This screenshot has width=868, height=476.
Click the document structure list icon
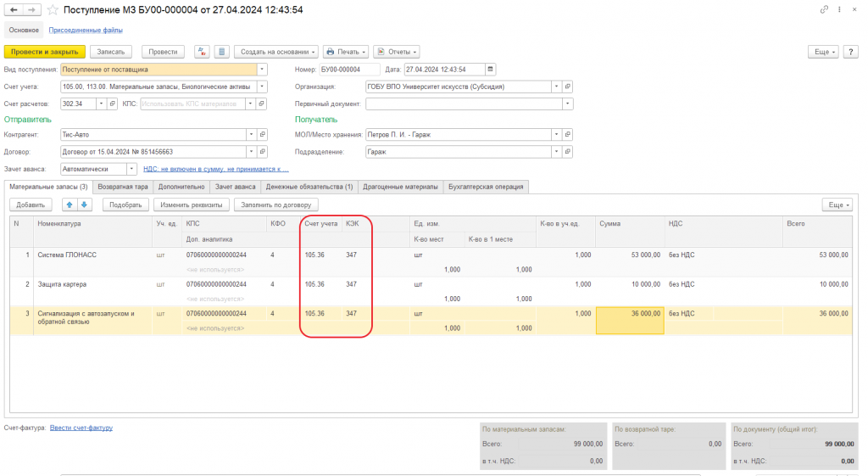click(x=221, y=52)
